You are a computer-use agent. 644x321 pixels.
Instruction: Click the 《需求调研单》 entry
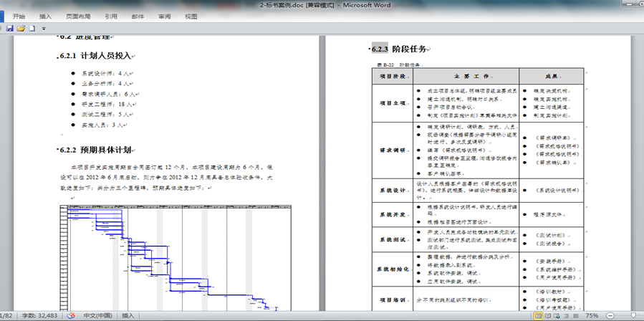click(x=555, y=138)
